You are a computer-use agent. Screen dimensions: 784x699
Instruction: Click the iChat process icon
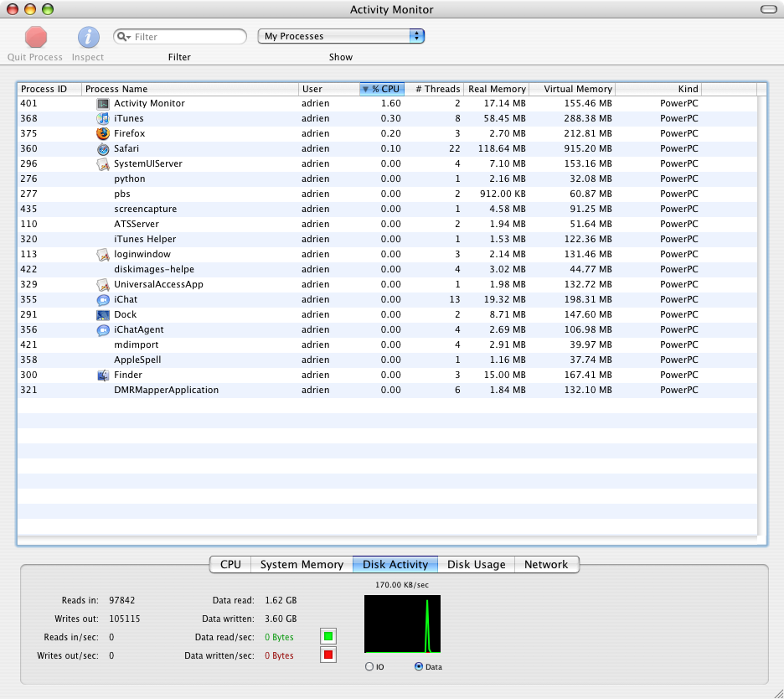click(x=103, y=299)
